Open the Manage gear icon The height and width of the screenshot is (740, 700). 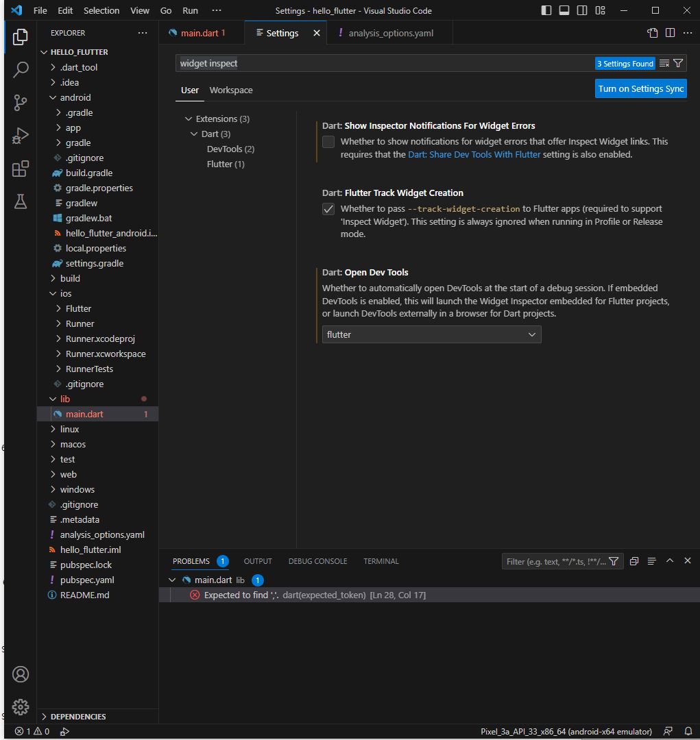click(21, 707)
